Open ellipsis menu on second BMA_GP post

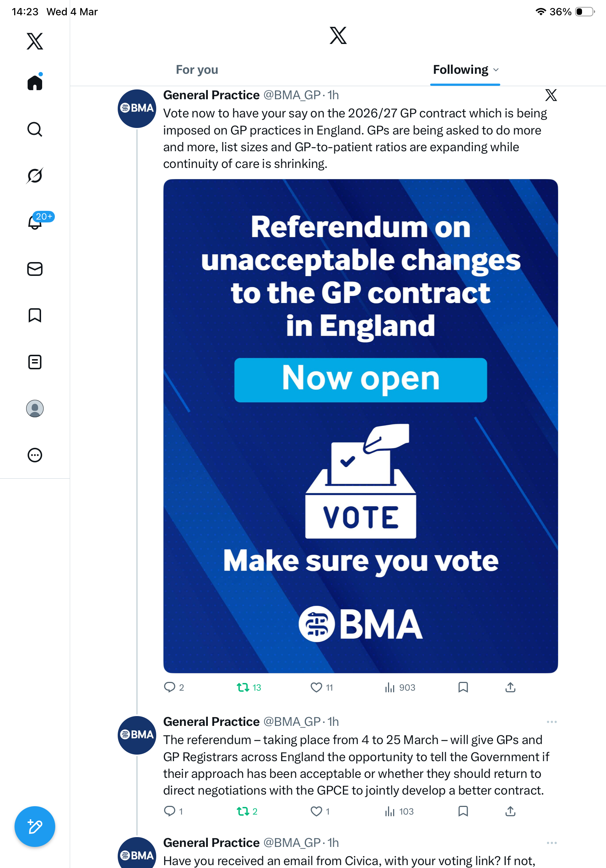tap(552, 722)
